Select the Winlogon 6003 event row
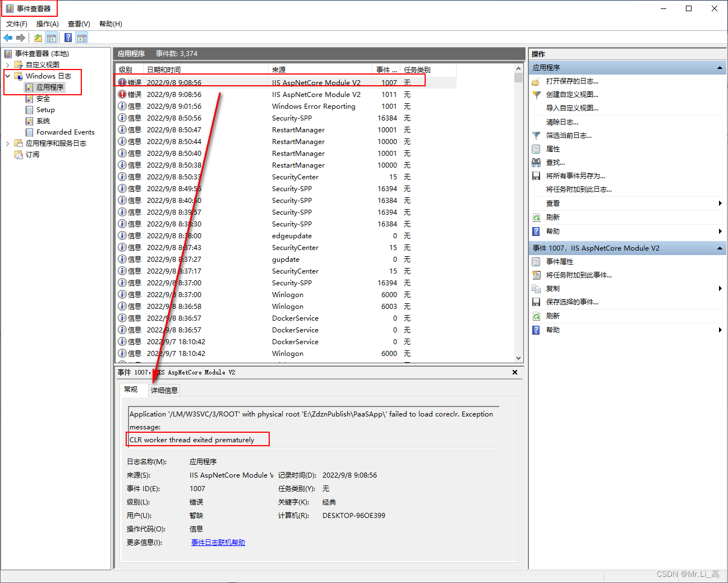 point(286,307)
